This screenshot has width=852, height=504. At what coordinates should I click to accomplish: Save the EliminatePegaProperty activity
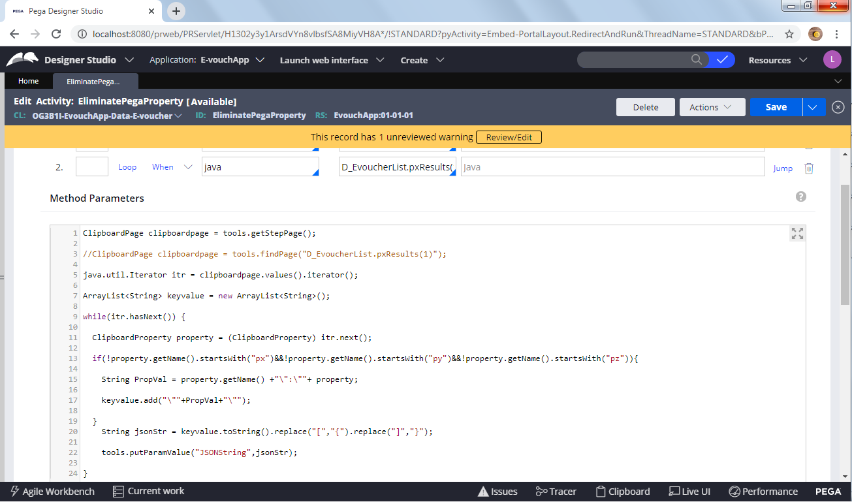(x=776, y=107)
